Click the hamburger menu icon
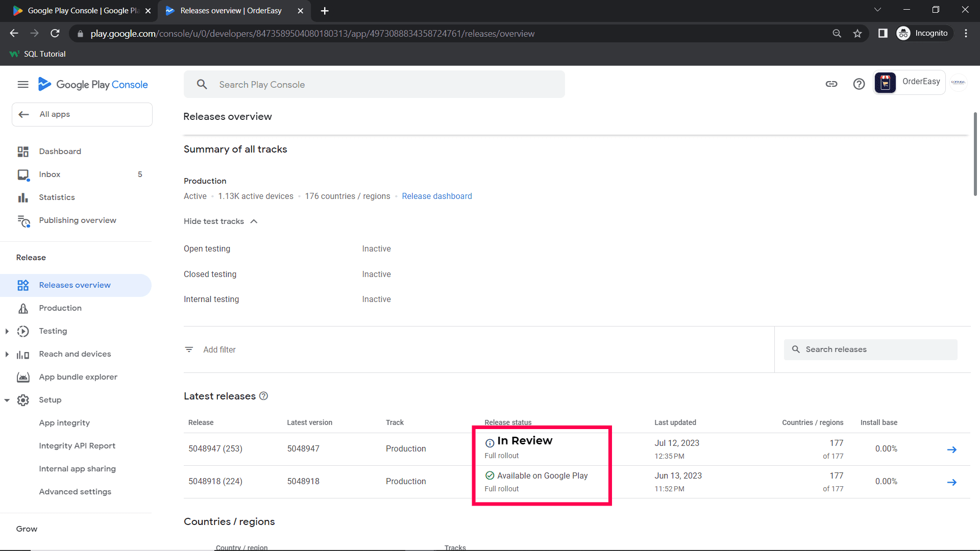The width and height of the screenshot is (980, 551). click(x=23, y=85)
